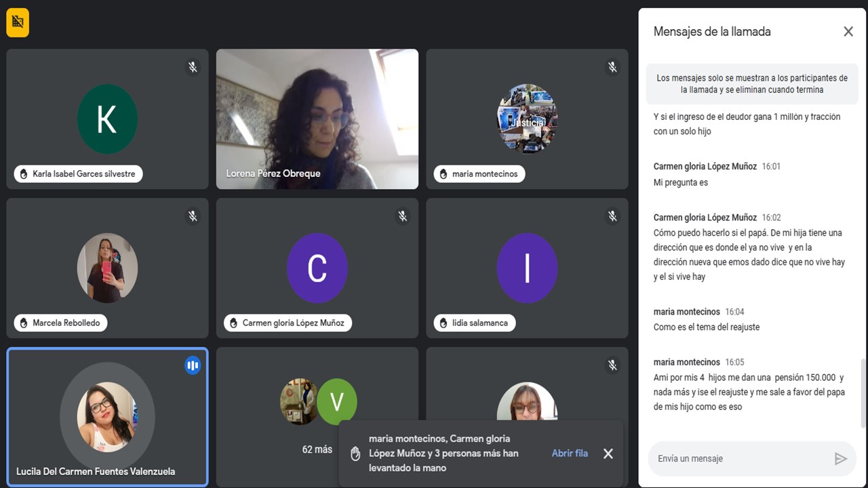
Task: Dismiss the raised-hands notification
Action: click(x=608, y=453)
